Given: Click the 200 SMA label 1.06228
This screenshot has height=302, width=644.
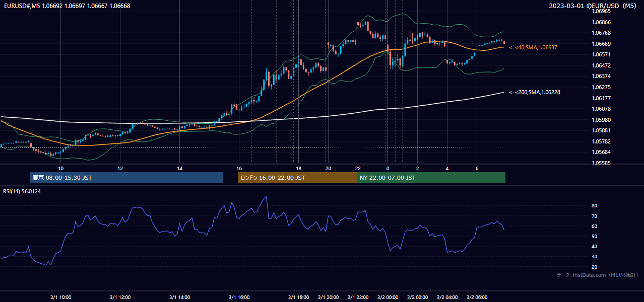Looking at the screenshot, I should pyautogui.click(x=535, y=92).
